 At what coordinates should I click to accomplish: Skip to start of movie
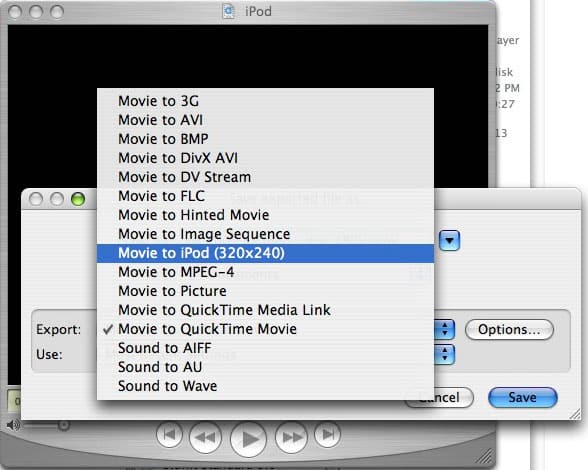169,435
